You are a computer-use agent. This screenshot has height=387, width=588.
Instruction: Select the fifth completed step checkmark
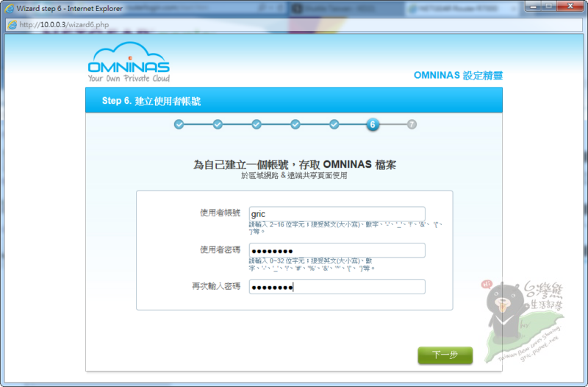tap(334, 124)
